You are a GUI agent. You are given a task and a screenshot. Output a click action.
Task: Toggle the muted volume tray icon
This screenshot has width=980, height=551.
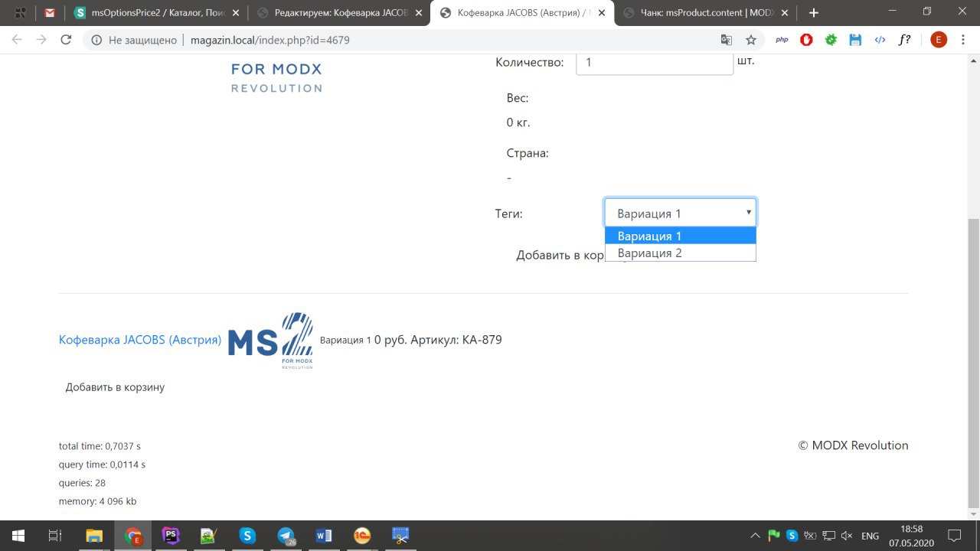point(847,536)
